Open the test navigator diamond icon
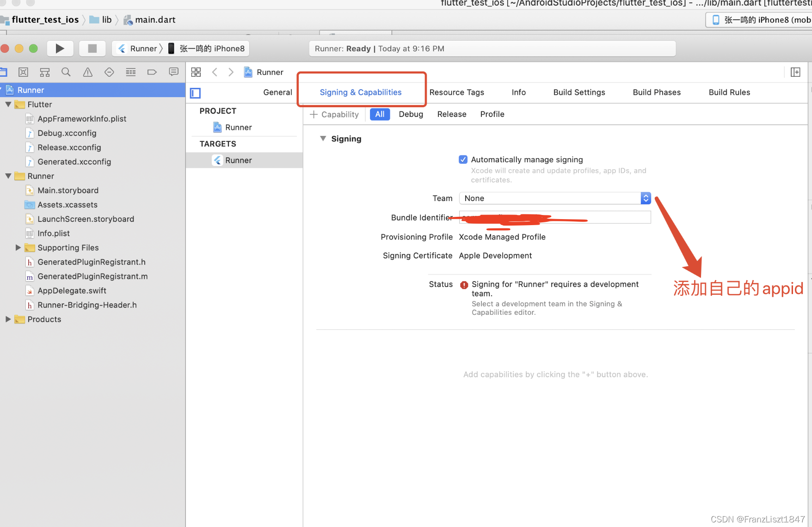This screenshot has width=812, height=527. (x=109, y=72)
